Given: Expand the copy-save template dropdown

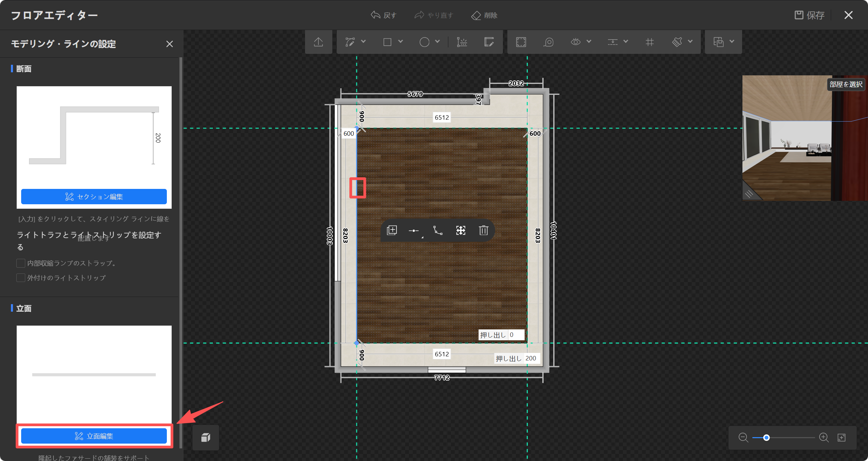Looking at the screenshot, I should pos(732,42).
